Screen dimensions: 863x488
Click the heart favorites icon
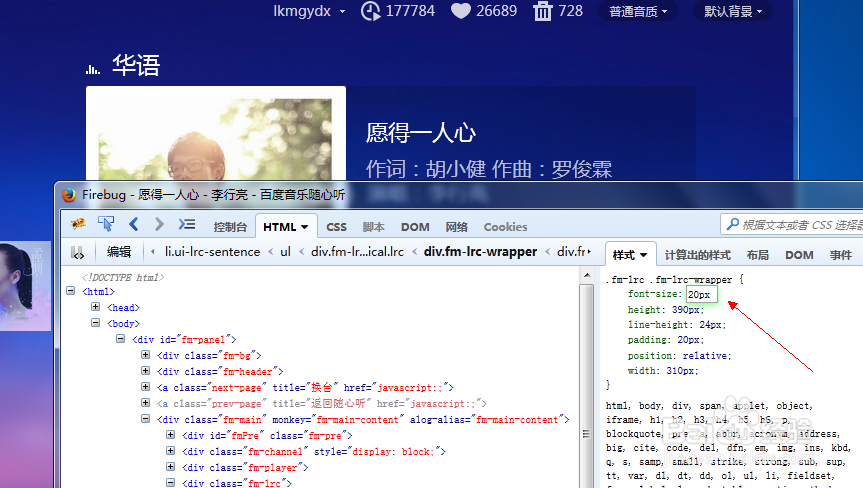pos(461,11)
